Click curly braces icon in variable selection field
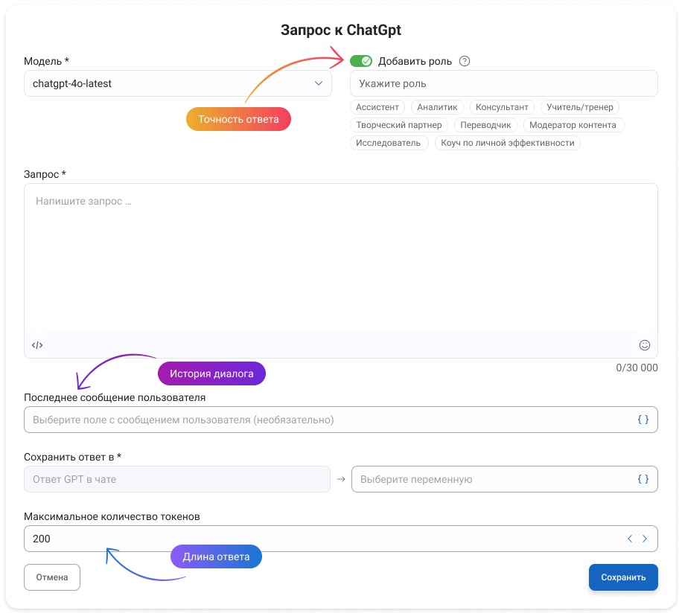The width and height of the screenshot is (682, 616). (643, 479)
